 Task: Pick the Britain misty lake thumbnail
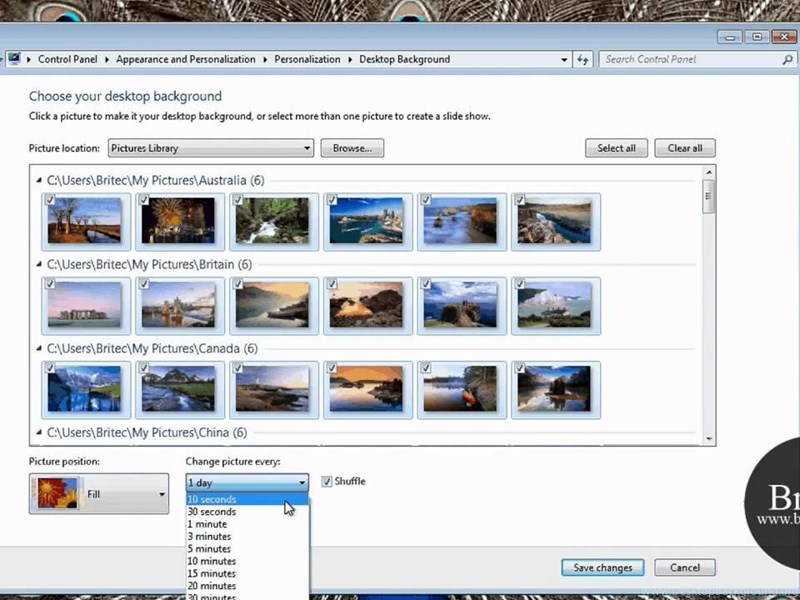click(274, 306)
